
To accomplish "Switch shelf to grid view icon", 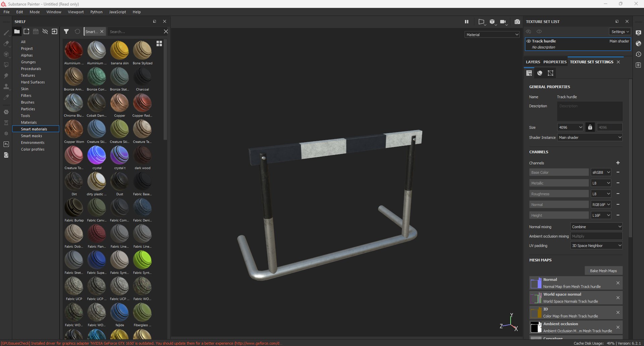I will [x=159, y=44].
